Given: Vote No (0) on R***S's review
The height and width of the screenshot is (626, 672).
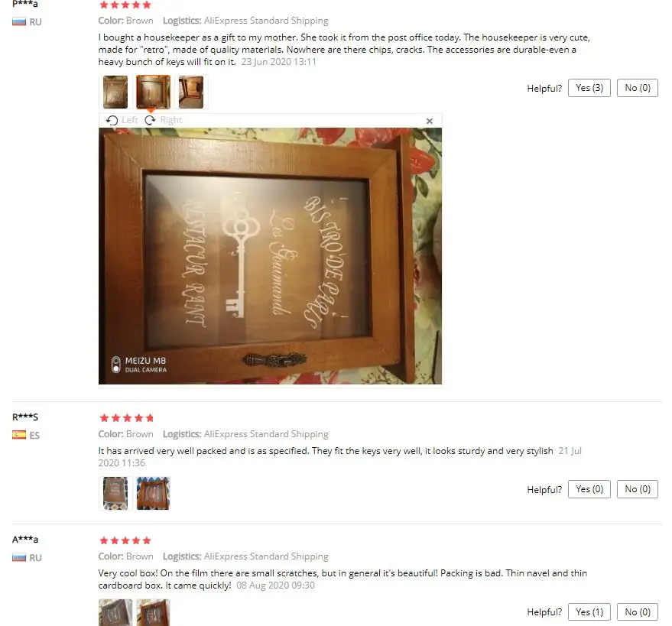Looking at the screenshot, I should pyautogui.click(x=638, y=489).
